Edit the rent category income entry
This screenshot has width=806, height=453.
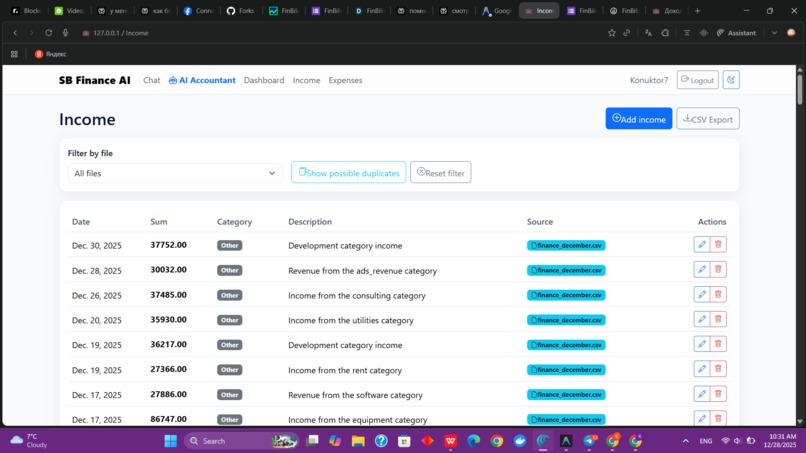point(702,369)
